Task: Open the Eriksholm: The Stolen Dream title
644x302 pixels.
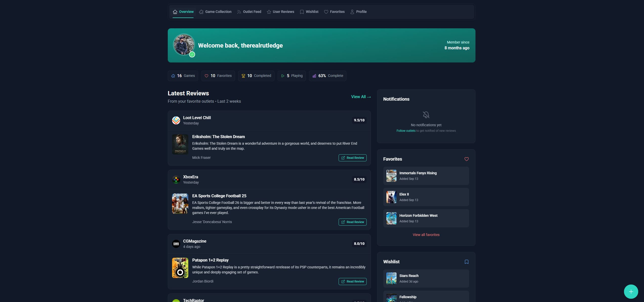Action: click(218, 137)
